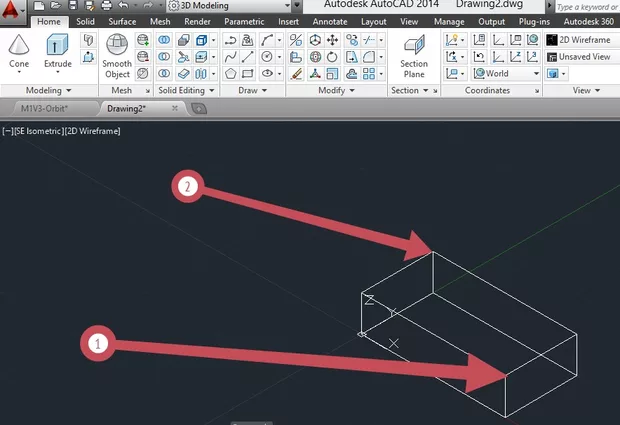Viewport: 620px width, 425px height.
Task: Click the Save icon in quick access
Action: [74, 5]
